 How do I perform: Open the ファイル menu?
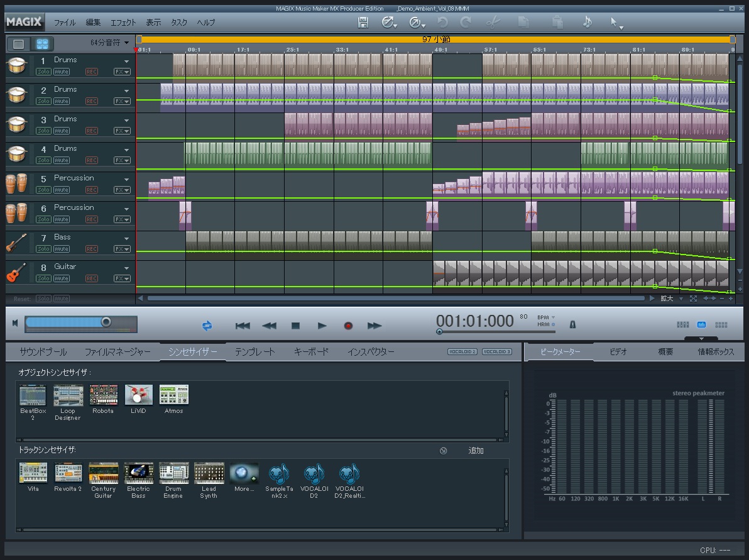65,23
